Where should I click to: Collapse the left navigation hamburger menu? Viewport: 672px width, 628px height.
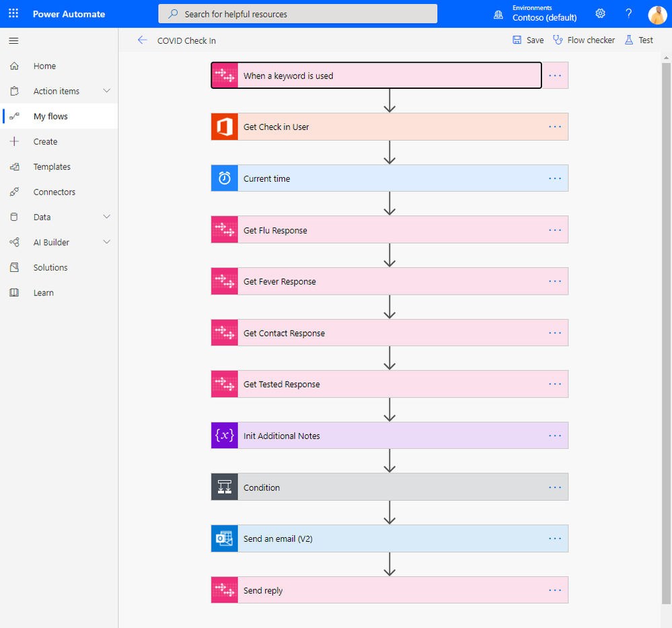tap(13, 41)
